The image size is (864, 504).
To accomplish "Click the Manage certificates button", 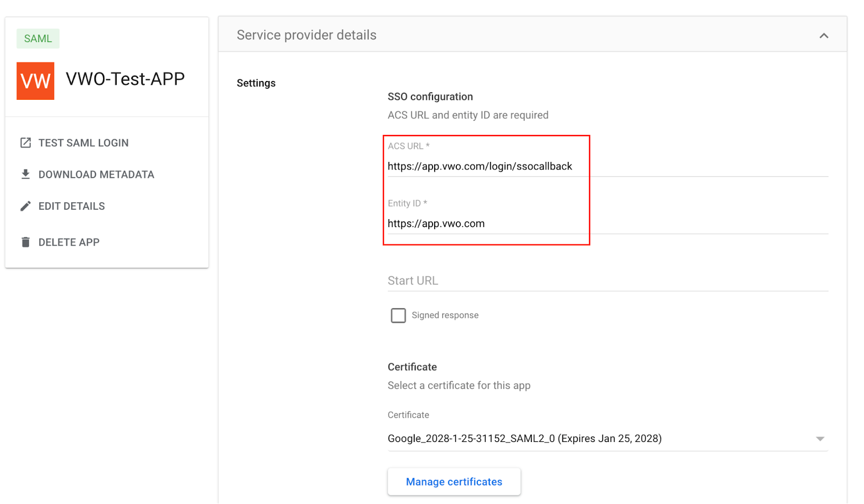I will tap(454, 481).
